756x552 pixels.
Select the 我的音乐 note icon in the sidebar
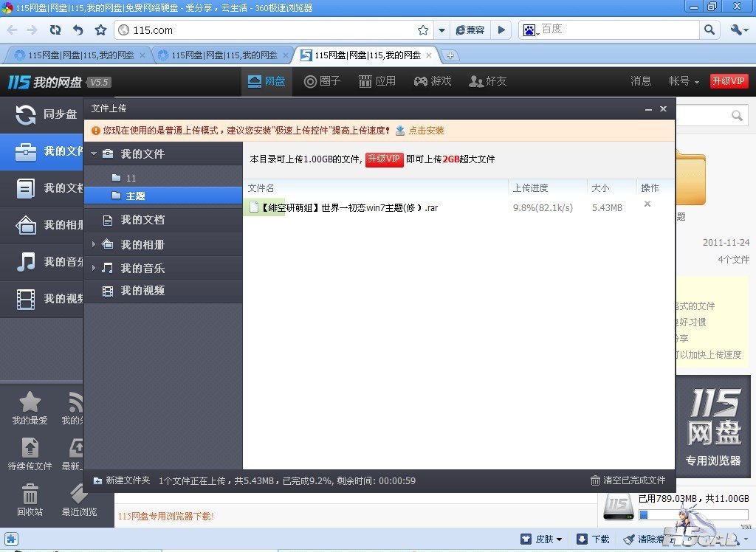26,262
